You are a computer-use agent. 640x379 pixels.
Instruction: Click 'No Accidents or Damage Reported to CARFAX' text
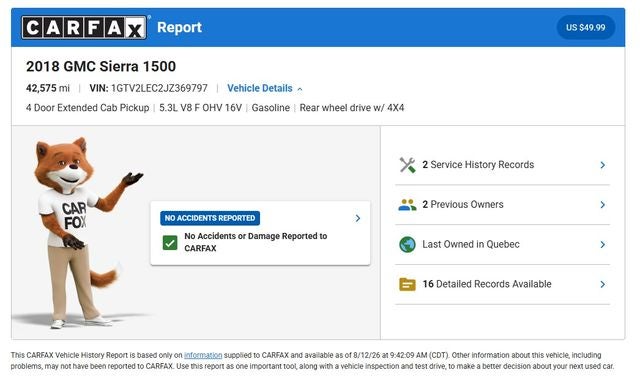[x=256, y=242]
